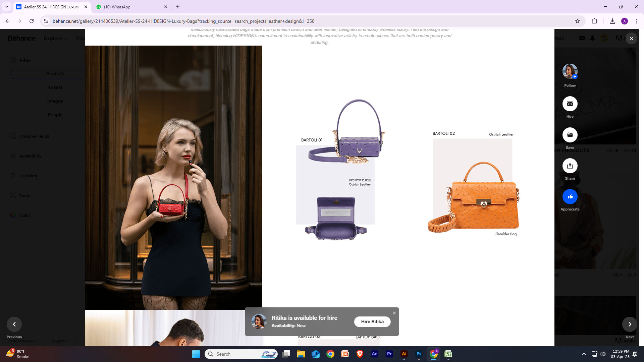Image resolution: width=644 pixels, height=362 pixels.
Task: Expand the tab search dropdown arrow
Action: [6, 7]
